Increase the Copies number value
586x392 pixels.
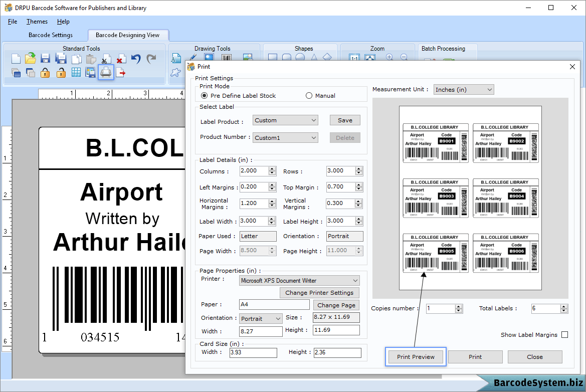pyautogui.click(x=459, y=306)
